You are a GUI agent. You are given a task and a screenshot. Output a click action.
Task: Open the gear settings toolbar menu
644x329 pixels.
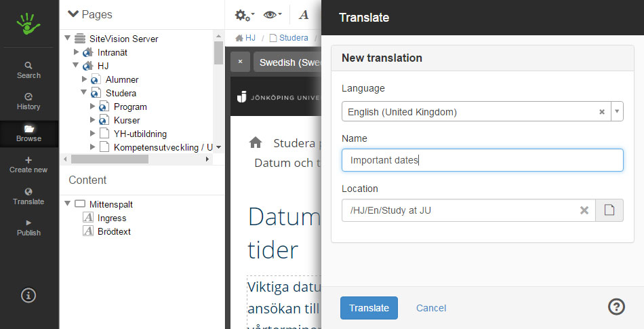coord(244,15)
